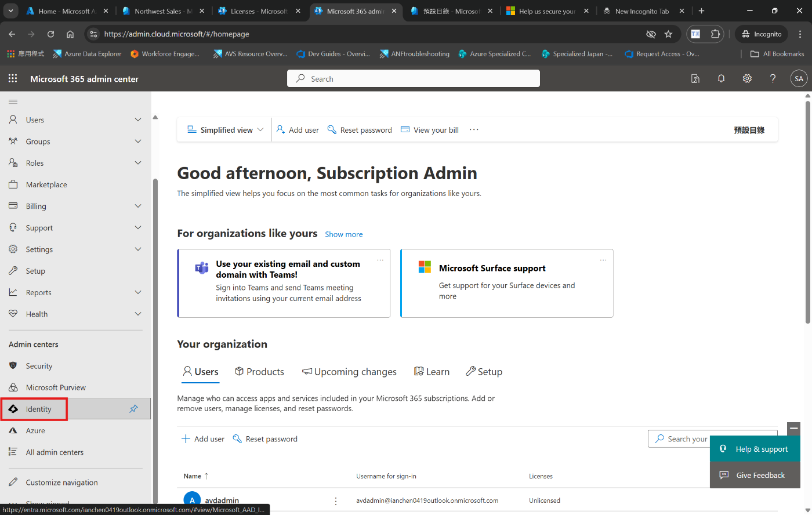Switch to the Products tab

click(x=259, y=372)
